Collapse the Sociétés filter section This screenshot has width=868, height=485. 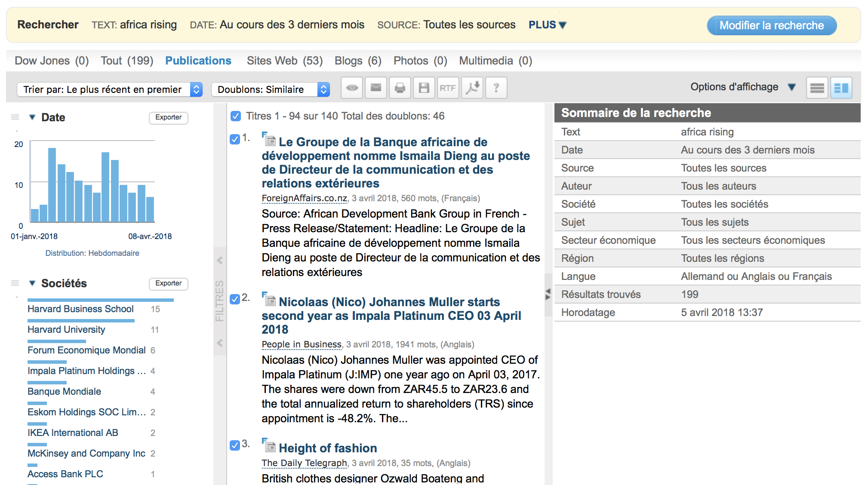click(x=32, y=283)
